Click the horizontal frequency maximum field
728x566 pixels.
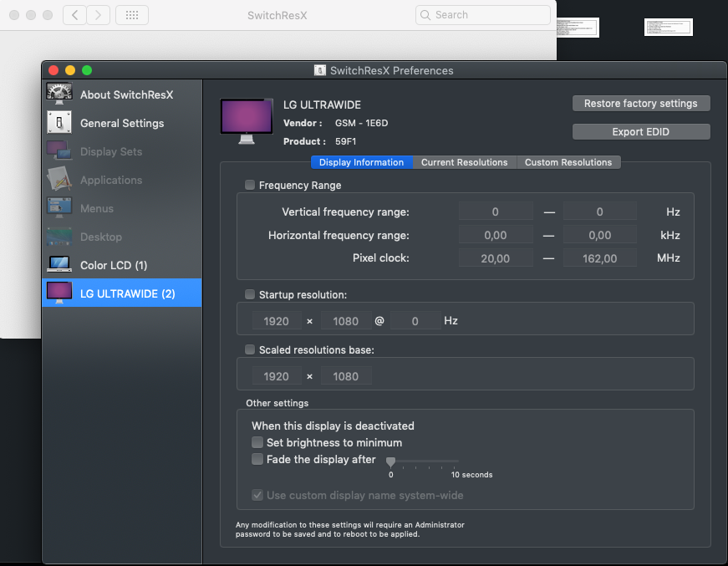pyautogui.click(x=599, y=234)
